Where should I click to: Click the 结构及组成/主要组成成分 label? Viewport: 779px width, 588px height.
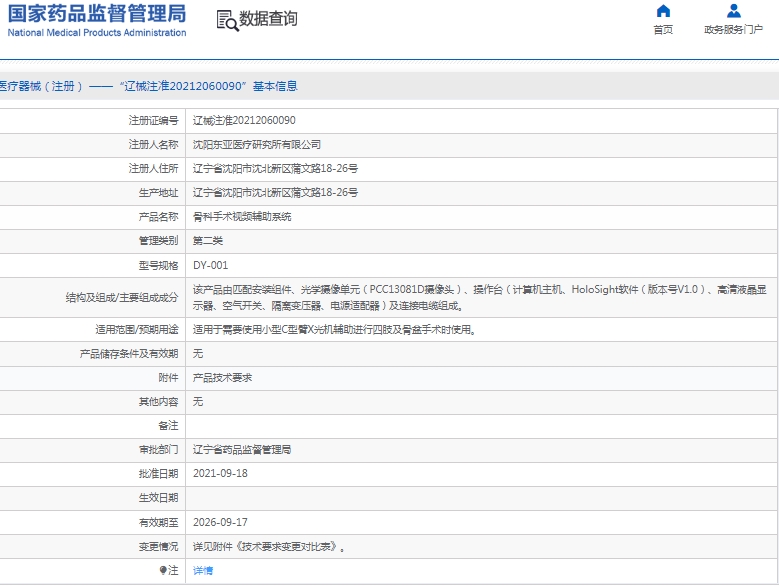tap(122, 297)
